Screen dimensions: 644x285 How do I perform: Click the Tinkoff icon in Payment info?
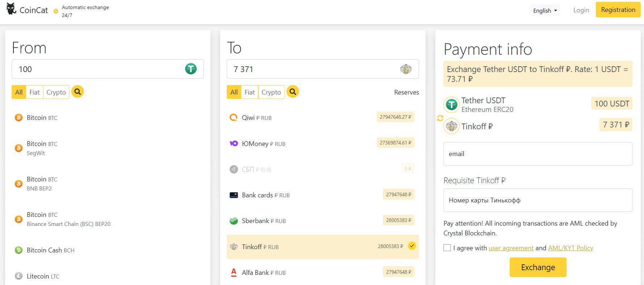452,126
